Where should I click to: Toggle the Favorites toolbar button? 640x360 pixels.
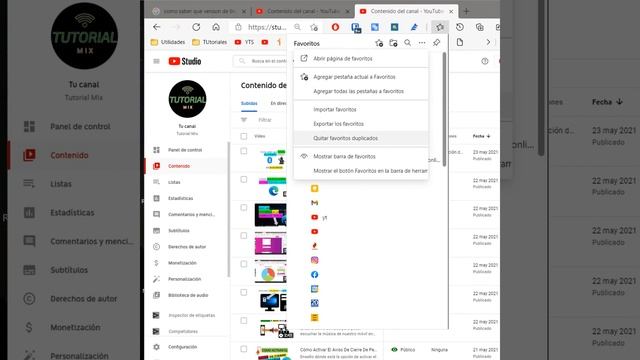click(x=440, y=27)
